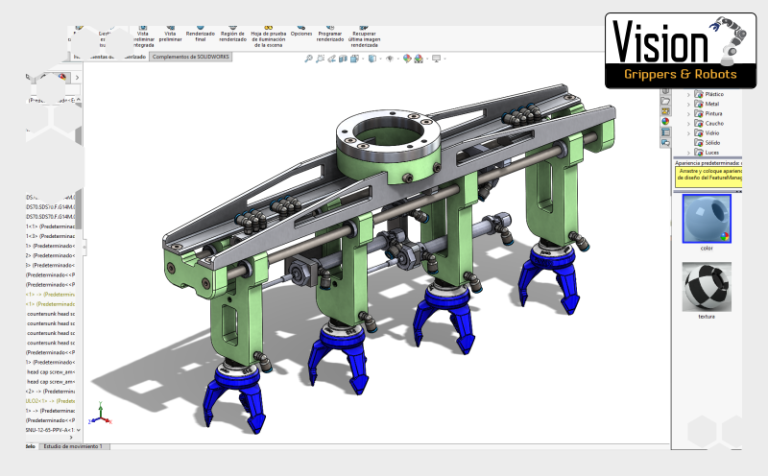Expand the Metal appearance folder

pos(689,104)
